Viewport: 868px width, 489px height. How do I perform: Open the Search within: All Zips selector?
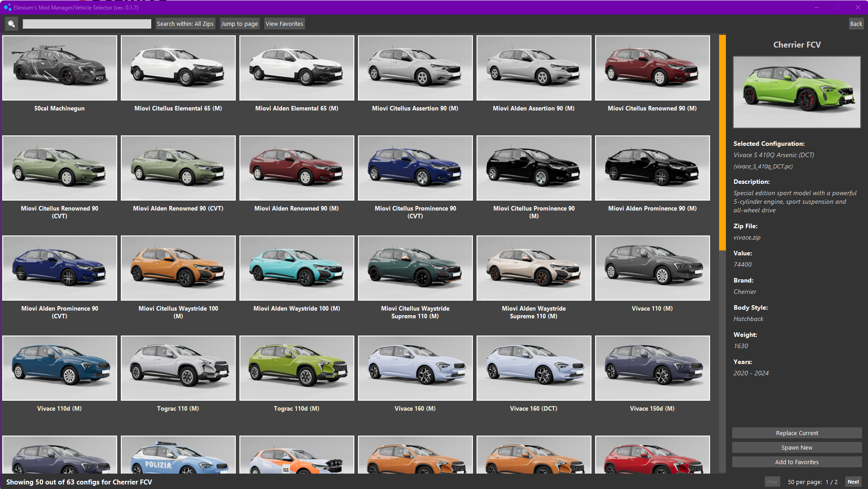pyautogui.click(x=185, y=24)
